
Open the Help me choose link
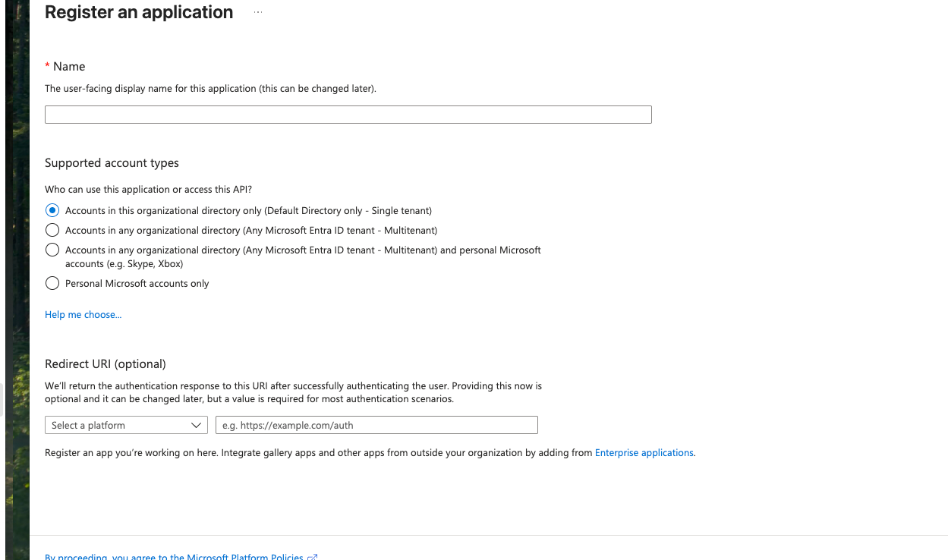click(83, 314)
